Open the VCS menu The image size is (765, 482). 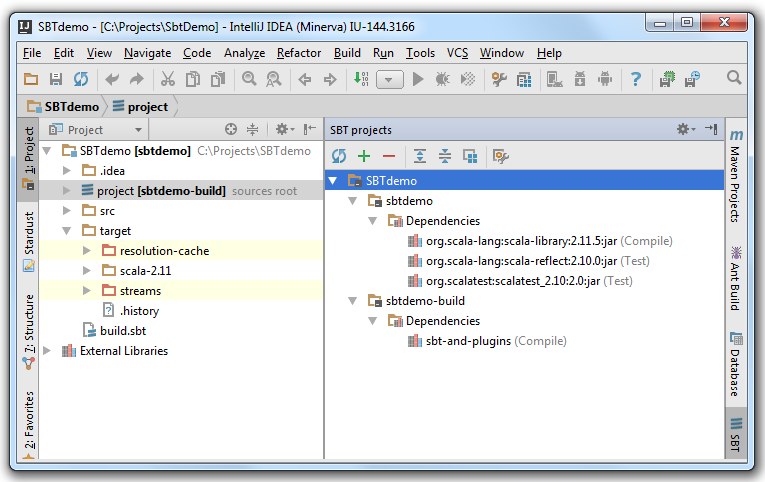457,53
